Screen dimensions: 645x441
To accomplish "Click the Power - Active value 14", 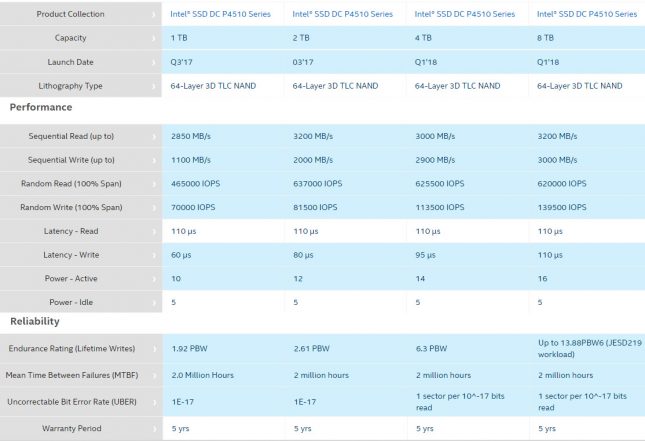I will click(420, 279).
